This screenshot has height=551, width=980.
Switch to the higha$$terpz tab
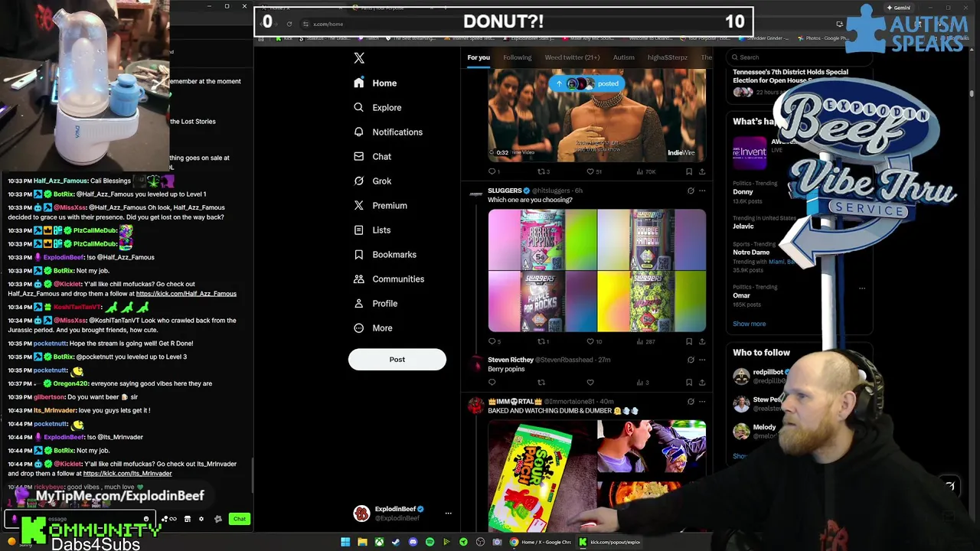668,57
